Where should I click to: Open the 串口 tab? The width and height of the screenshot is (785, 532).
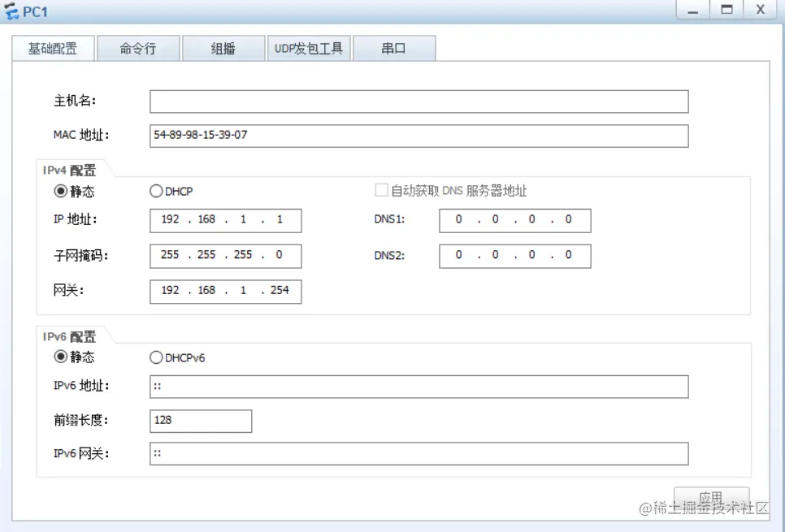pos(394,49)
